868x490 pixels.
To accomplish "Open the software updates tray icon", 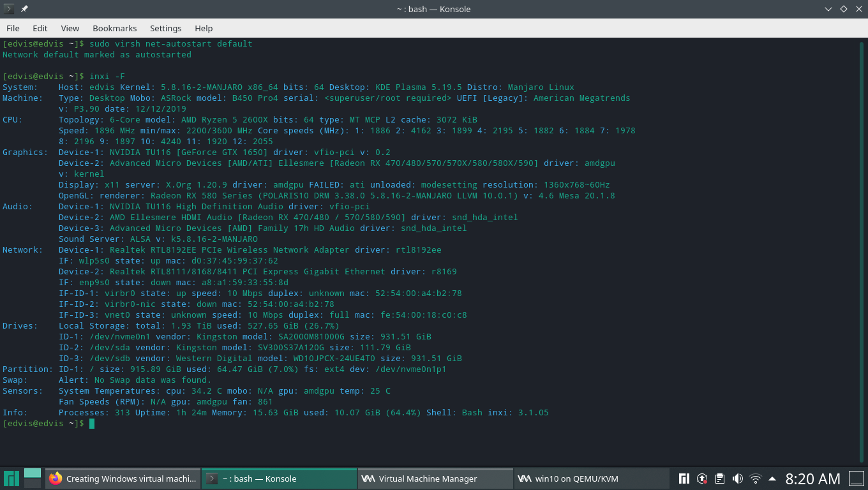I will tap(702, 479).
